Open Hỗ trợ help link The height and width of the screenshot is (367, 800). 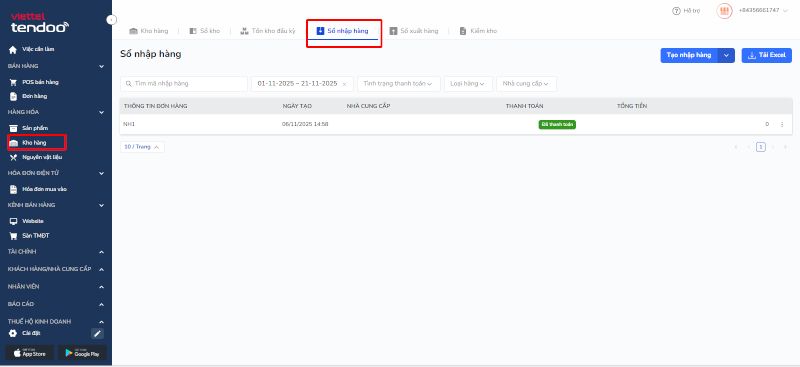[686, 11]
